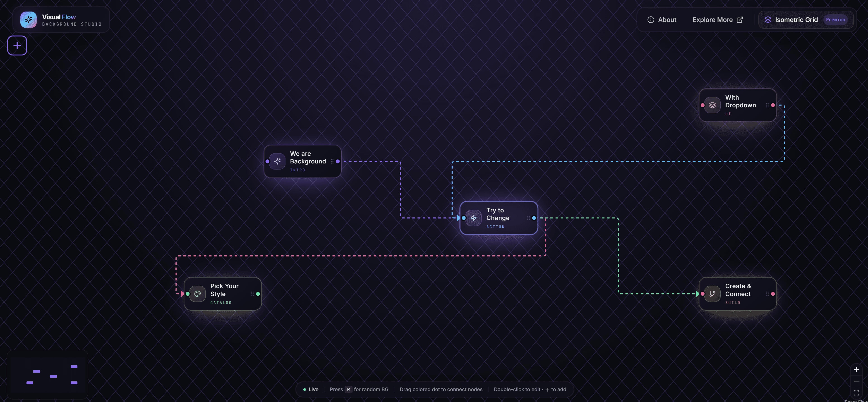The image size is (868, 402).
Task: Click the Visual Flow sparkle logo icon
Action: point(28,19)
